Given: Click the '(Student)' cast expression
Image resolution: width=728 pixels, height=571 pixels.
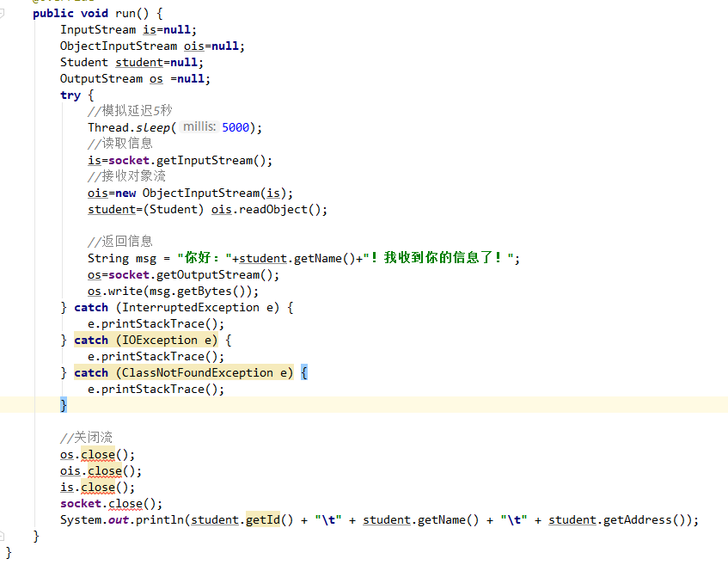Looking at the screenshot, I should coord(173,210).
